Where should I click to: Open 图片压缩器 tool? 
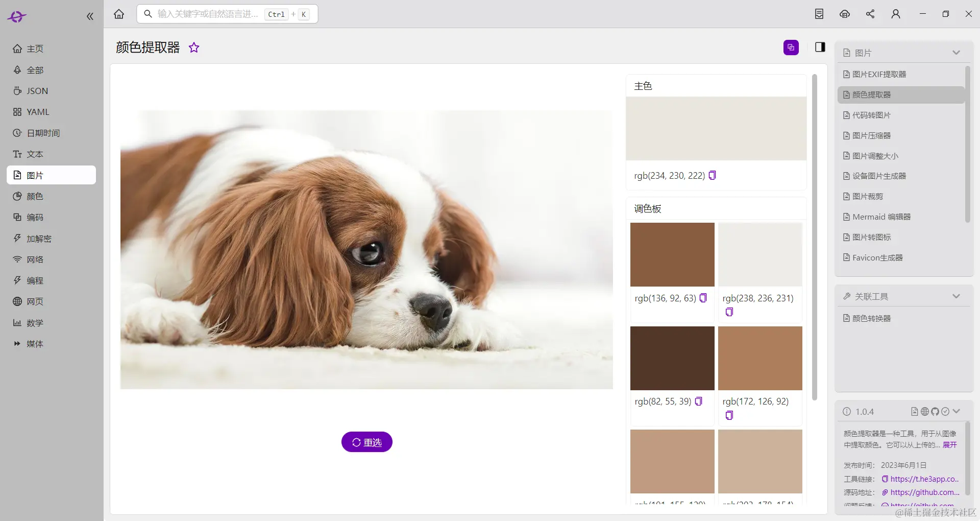click(901, 136)
